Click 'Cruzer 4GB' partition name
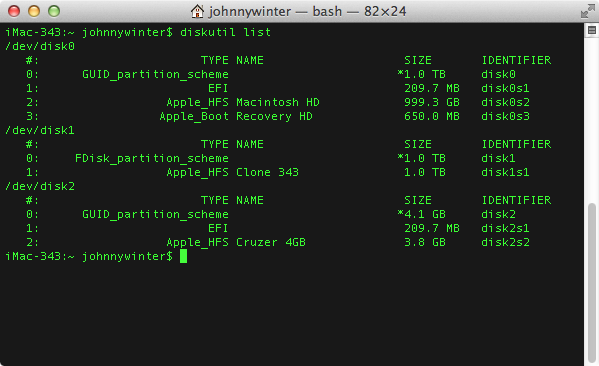The width and height of the screenshot is (599, 366). pyautogui.click(x=271, y=242)
